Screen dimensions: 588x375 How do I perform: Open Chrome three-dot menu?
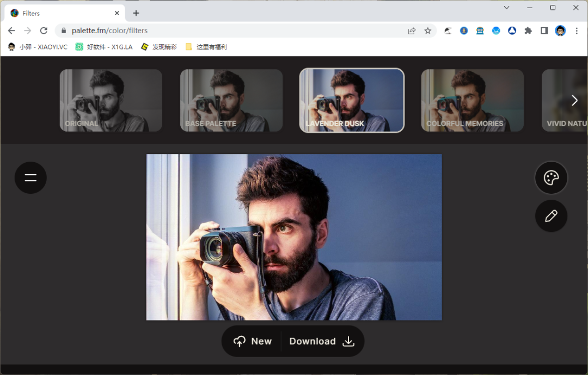[x=577, y=31]
